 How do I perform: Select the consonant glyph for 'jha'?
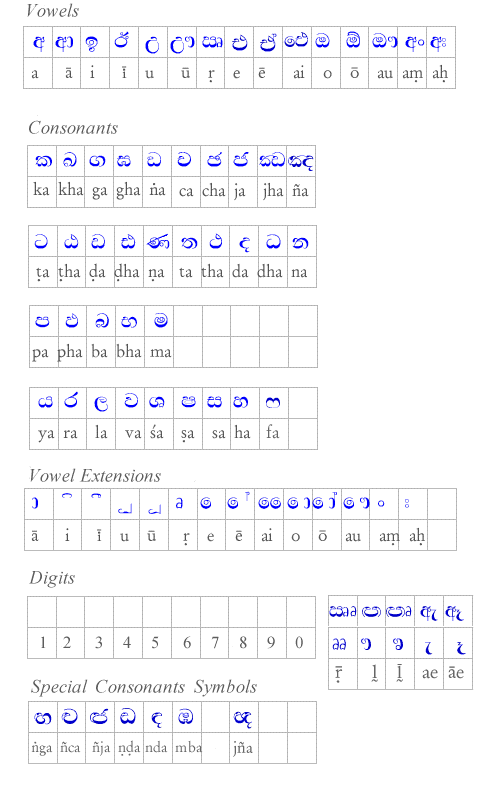click(x=272, y=161)
